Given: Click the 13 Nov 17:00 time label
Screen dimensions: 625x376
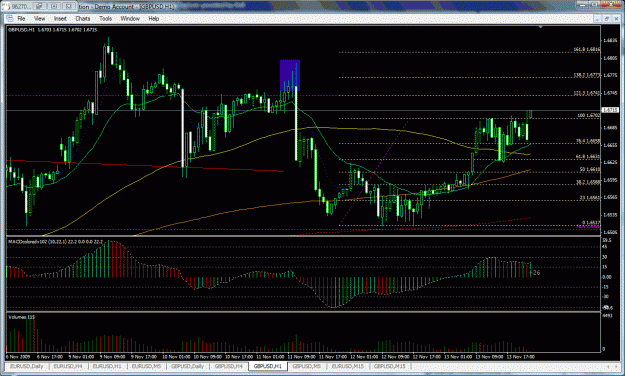Looking at the screenshot, I should pos(520,357).
